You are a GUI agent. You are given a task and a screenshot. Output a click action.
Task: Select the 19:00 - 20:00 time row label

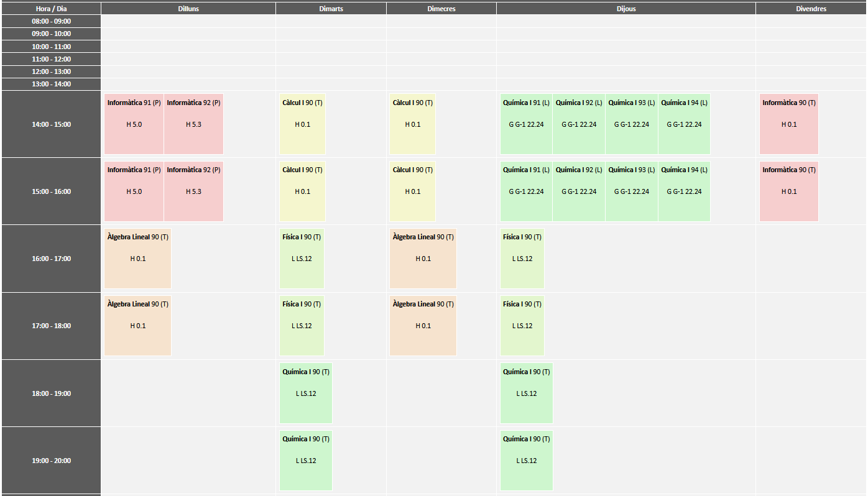click(51, 461)
